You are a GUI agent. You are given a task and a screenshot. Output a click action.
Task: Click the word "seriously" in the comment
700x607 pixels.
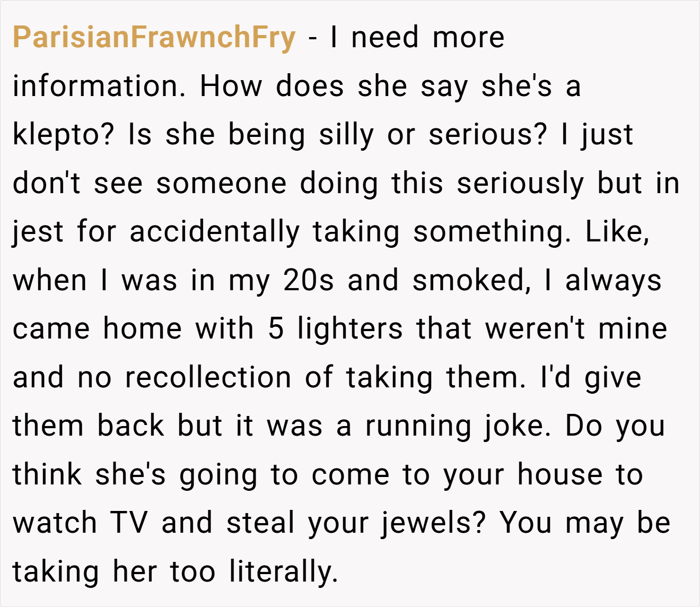click(520, 184)
